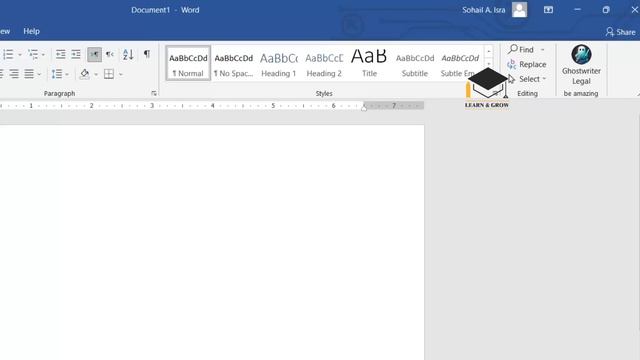Viewport: 640px width, 360px height.
Task: Apply the Title style
Action: coord(369,63)
